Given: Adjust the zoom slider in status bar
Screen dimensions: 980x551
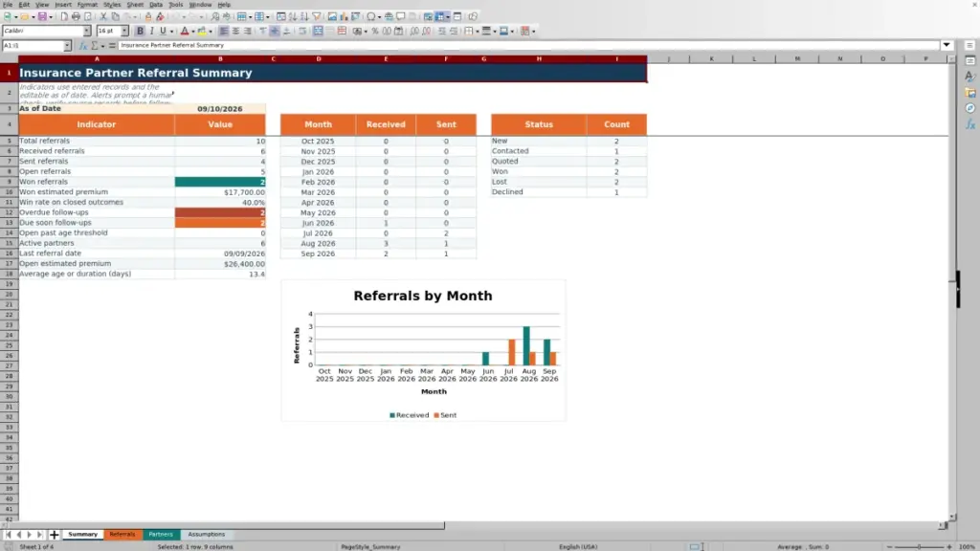Looking at the screenshot, I should click(919, 546).
